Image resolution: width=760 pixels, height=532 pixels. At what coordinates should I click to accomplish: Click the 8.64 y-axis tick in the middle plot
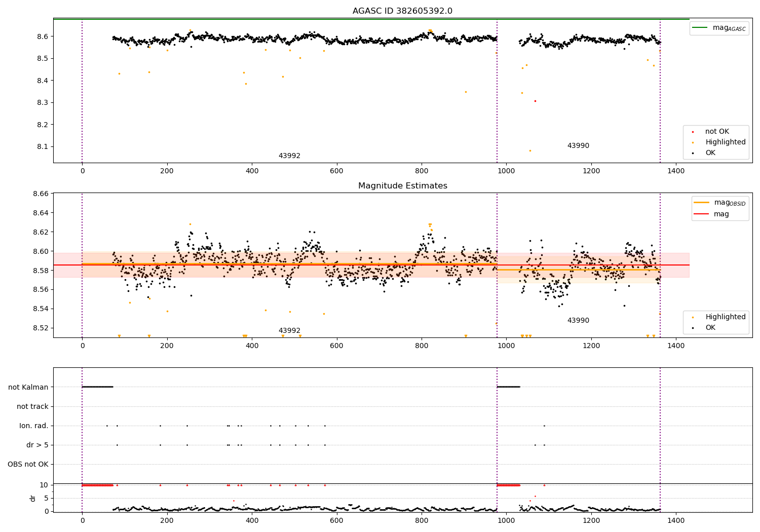41,213
